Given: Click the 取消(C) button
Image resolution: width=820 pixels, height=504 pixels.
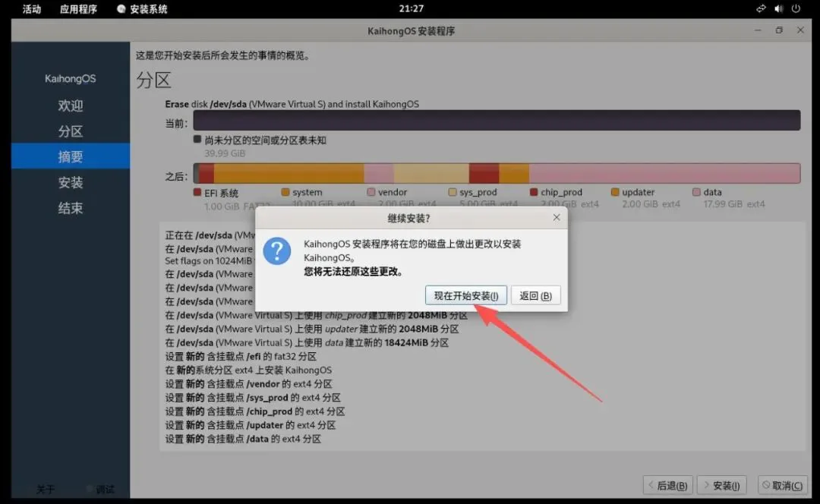Looking at the screenshot, I should click(783, 485).
